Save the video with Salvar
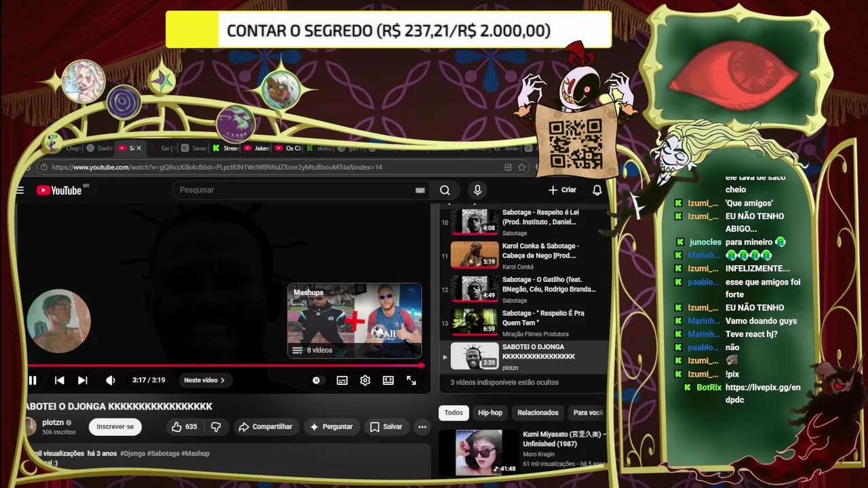The image size is (868, 488). click(386, 427)
